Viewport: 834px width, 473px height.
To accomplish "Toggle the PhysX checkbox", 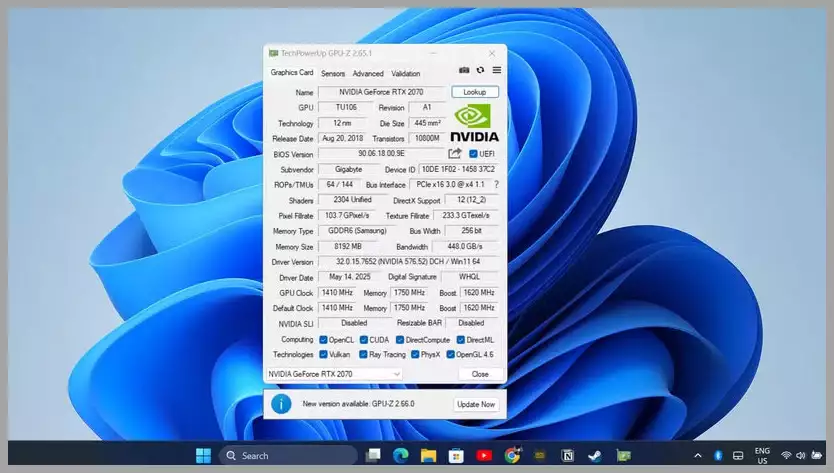I will (415, 354).
